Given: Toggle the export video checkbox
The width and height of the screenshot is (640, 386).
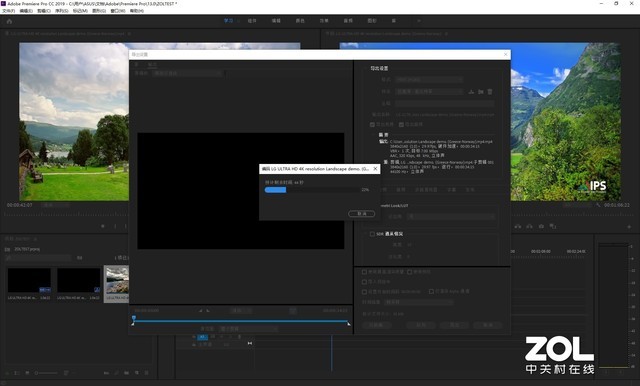Looking at the screenshot, I should pyautogui.click(x=372, y=124).
